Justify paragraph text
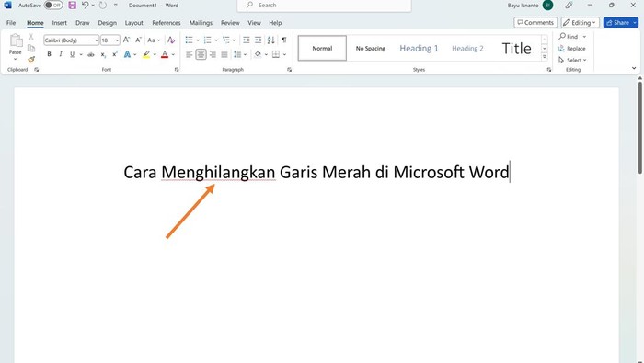The height and width of the screenshot is (363, 644). point(224,54)
